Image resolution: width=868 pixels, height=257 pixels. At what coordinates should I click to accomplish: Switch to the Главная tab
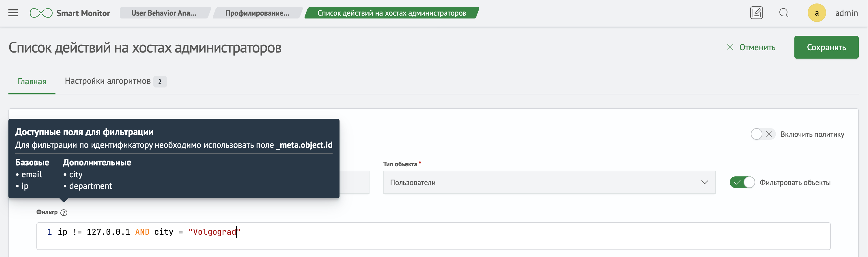(32, 82)
